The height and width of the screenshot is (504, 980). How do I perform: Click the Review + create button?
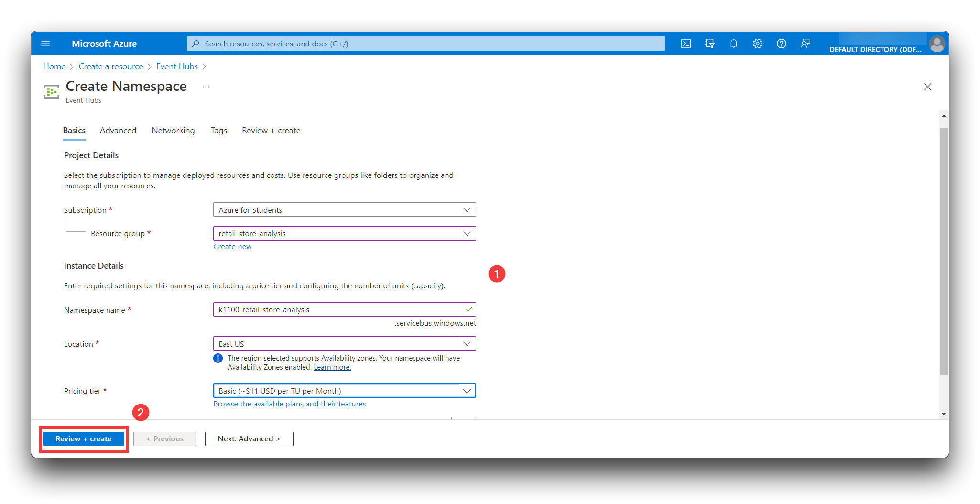click(84, 439)
